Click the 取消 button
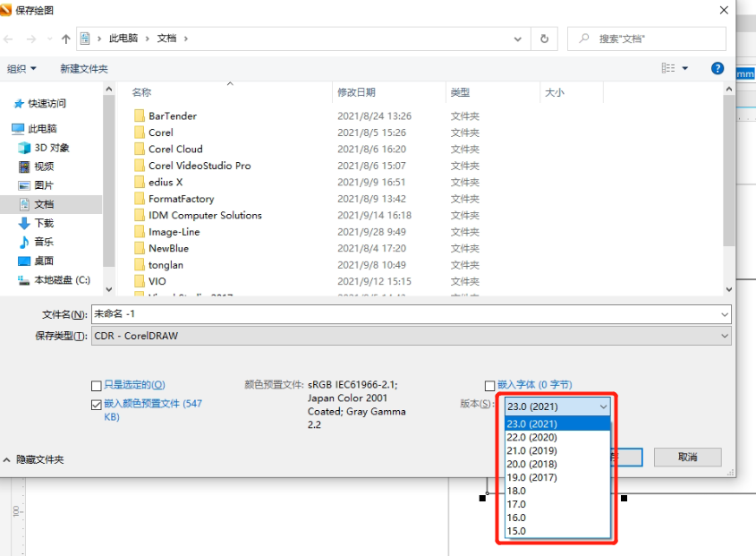756x556 pixels. 687,457
